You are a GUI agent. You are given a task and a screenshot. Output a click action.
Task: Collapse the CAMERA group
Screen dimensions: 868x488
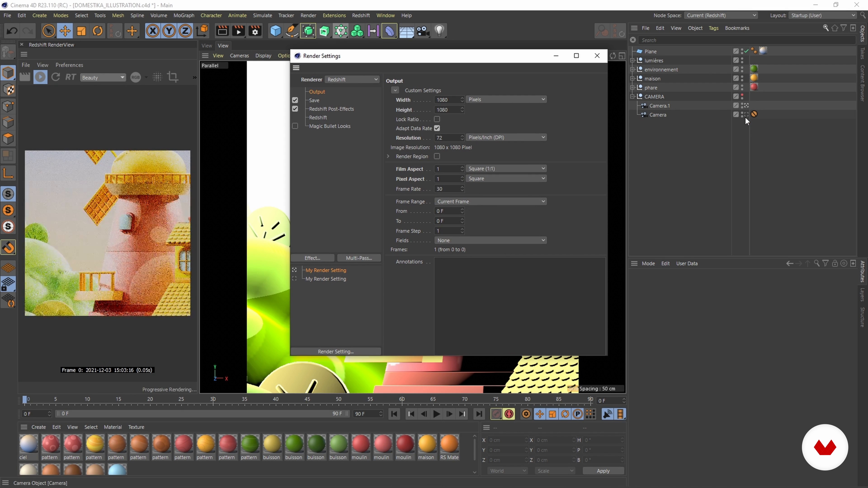click(632, 97)
